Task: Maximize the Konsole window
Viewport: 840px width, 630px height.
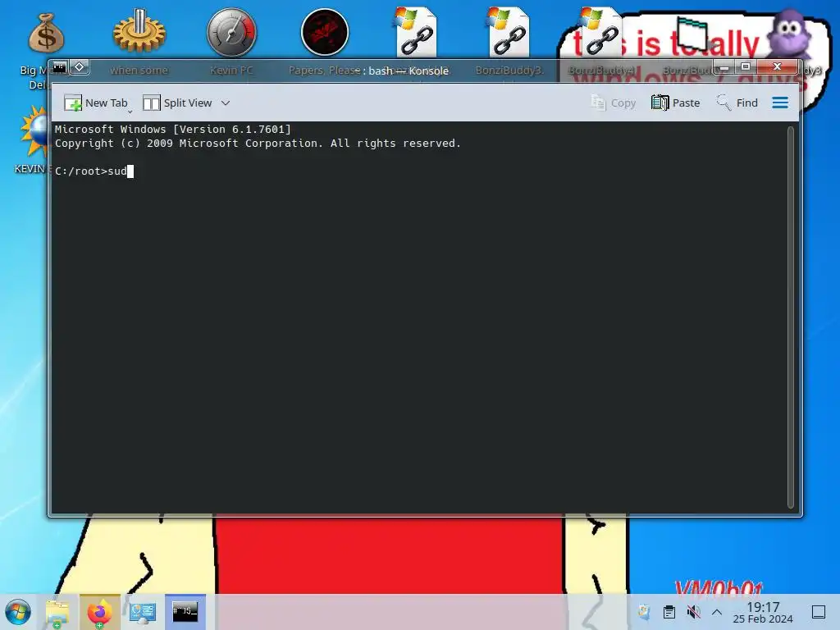Action: click(x=745, y=67)
